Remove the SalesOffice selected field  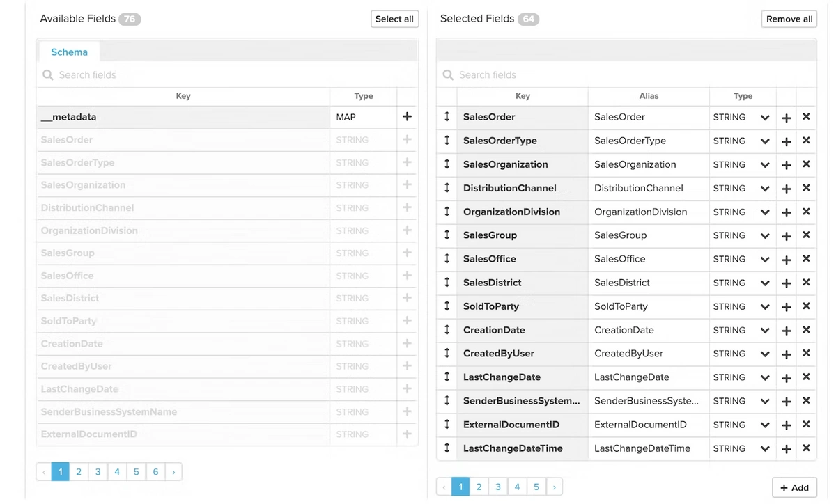tap(806, 259)
